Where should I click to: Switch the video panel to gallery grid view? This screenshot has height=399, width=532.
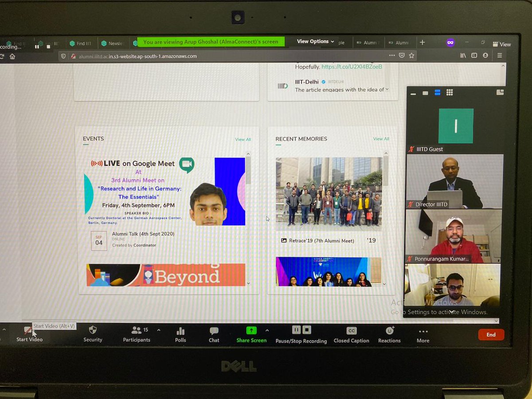click(450, 92)
